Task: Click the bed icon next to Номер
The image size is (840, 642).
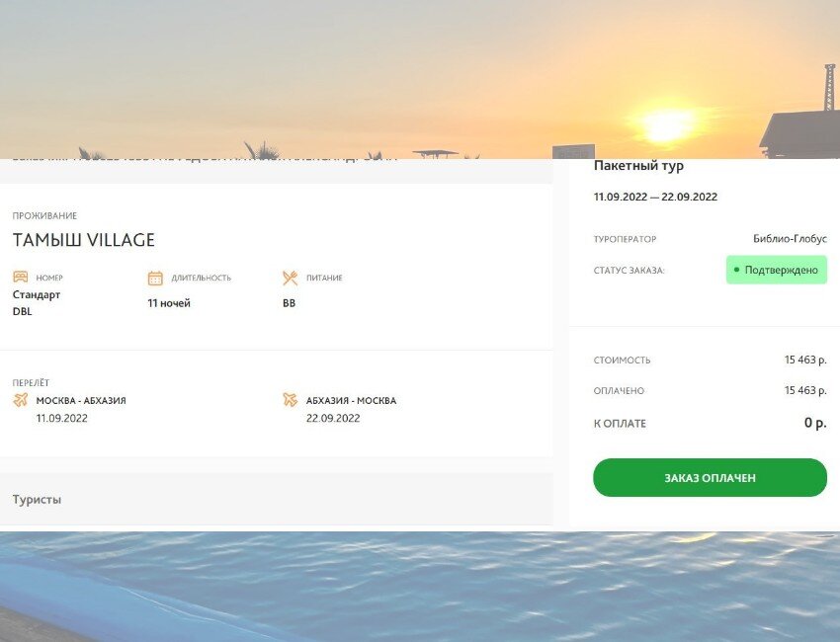Action: 21,277
